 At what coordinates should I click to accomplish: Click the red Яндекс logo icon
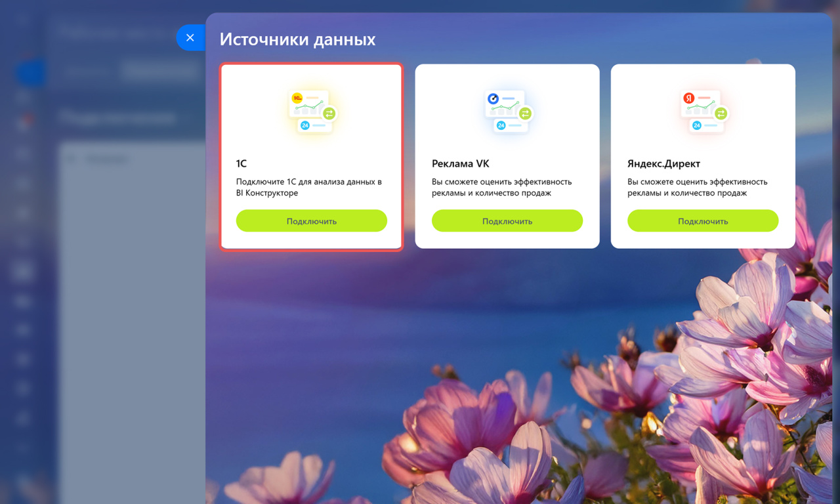tap(688, 98)
